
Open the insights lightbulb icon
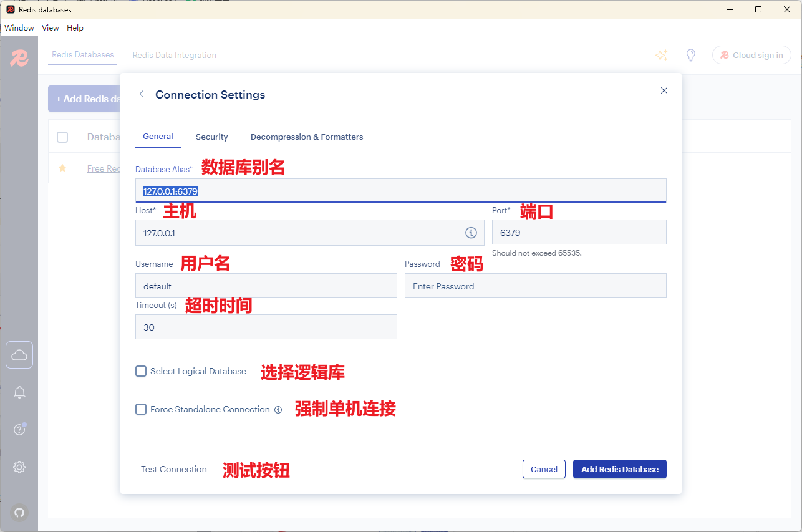tap(691, 55)
